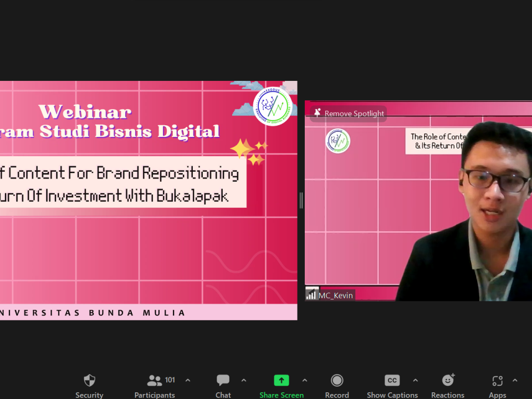Expand the chevron beside Show Captions
The height and width of the screenshot is (399, 532).
415,380
